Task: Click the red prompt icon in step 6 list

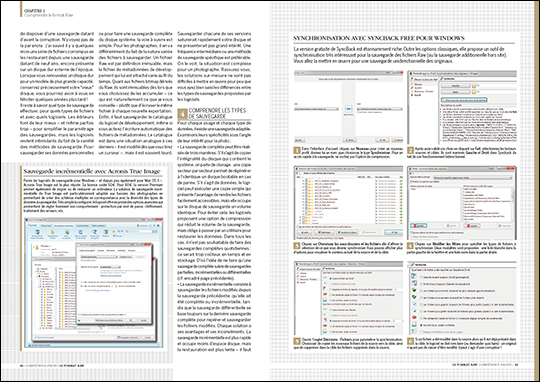Action: pyautogui.click(x=414, y=318)
